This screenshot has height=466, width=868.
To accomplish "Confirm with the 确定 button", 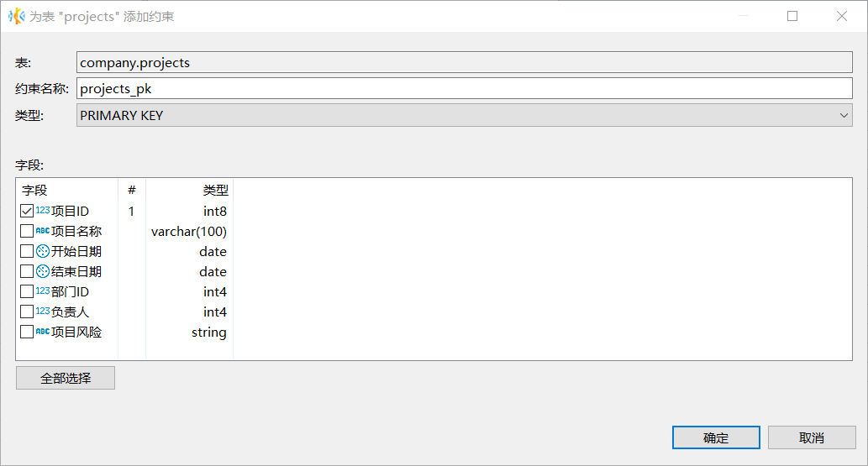I will click(716, 437).
